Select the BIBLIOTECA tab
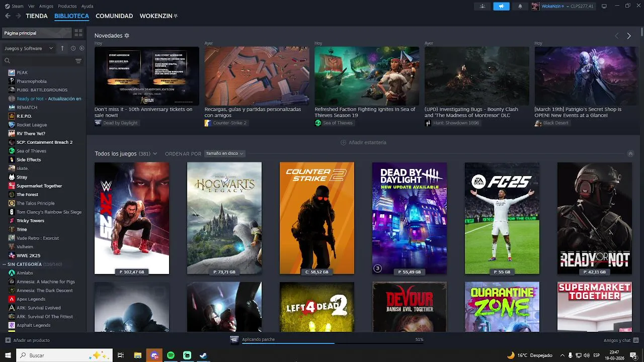Viewport: 644px width, 362px height. tap(71, 16)
